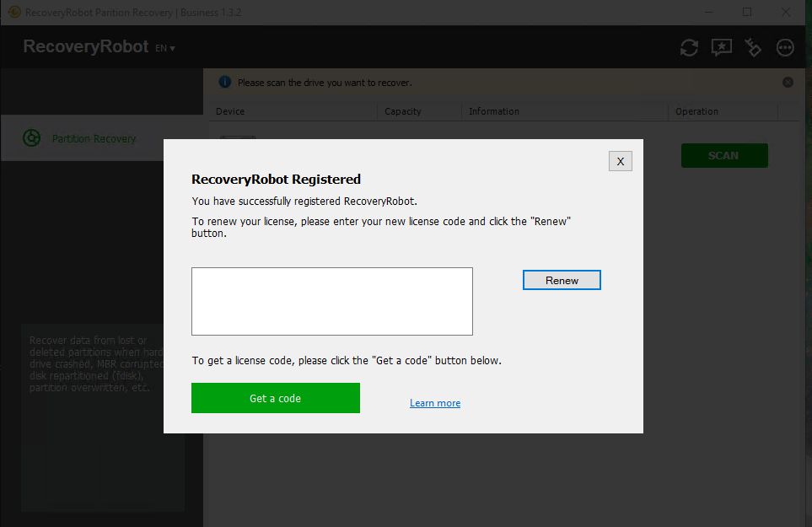Focus the license code input box
Screen dimensions: 812x527
(332, 301)
